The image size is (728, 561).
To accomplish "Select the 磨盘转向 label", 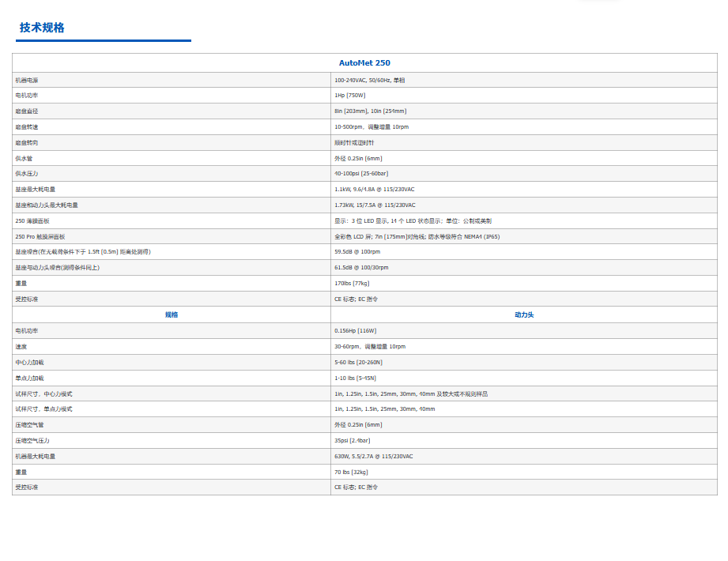I will coord(27,143).
